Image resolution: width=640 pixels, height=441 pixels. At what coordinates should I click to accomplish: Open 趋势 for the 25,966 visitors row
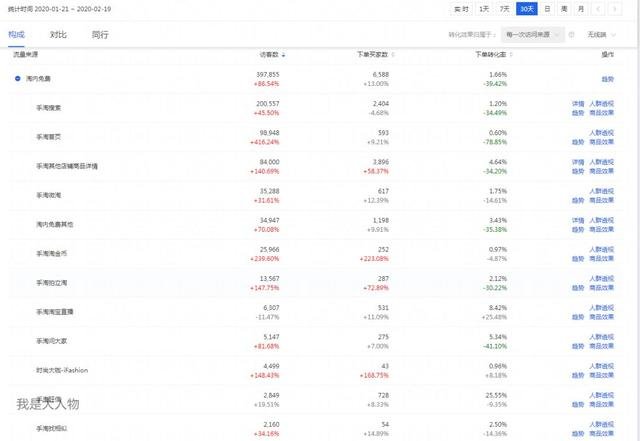point(578,259)
